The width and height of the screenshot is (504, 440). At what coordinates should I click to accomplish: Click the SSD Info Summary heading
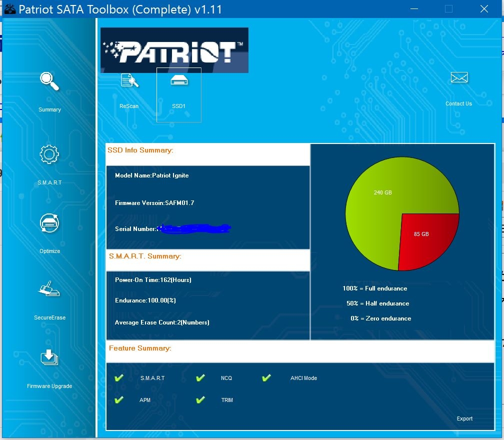(140, 150)
